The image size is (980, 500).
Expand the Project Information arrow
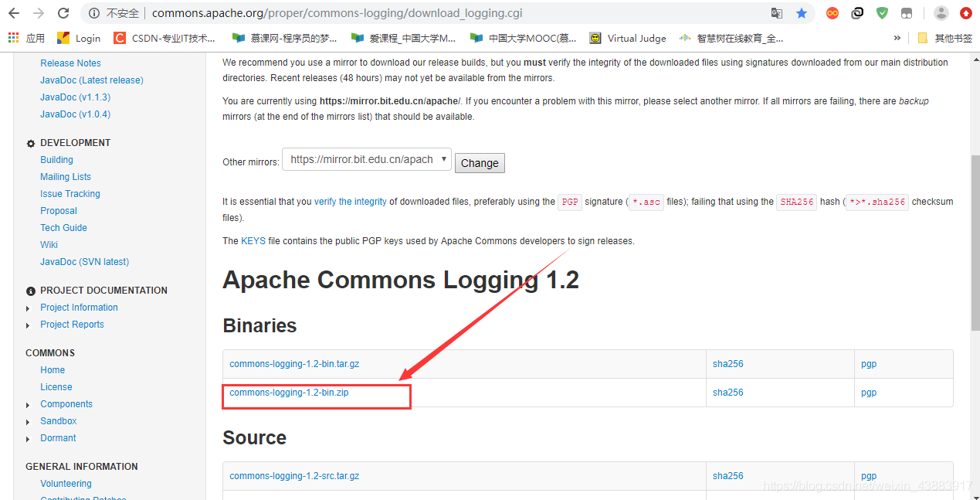coord(29,308)
